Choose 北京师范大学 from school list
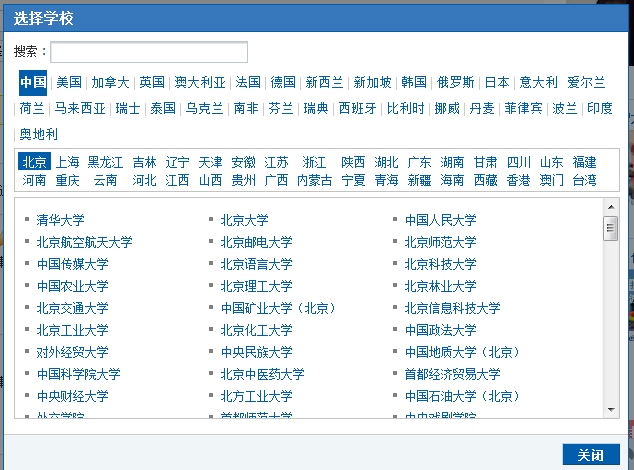This screenshot has width=634, height=470. pos(441,242)
